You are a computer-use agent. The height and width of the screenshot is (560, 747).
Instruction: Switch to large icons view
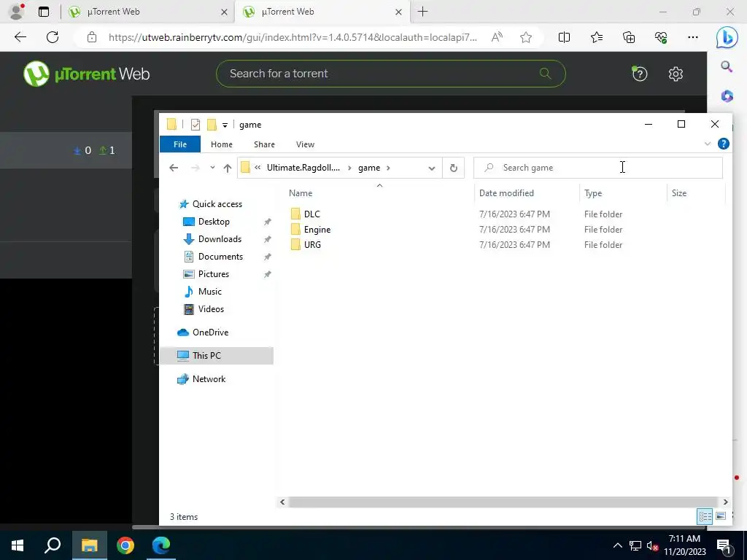[721, 516]
